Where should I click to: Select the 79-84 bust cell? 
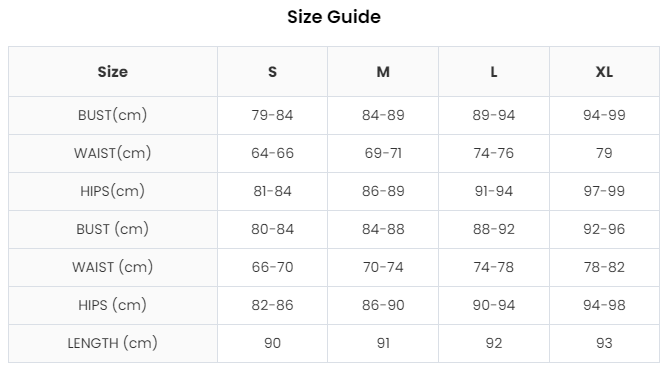pos(272,115)
